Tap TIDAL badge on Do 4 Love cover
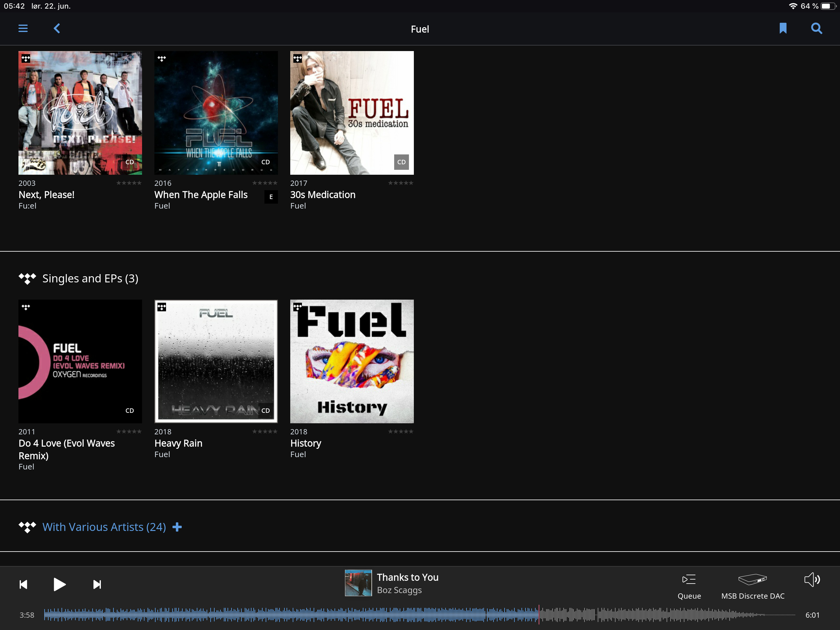This screenshot has width=840, height=630. tap(26, 307)
